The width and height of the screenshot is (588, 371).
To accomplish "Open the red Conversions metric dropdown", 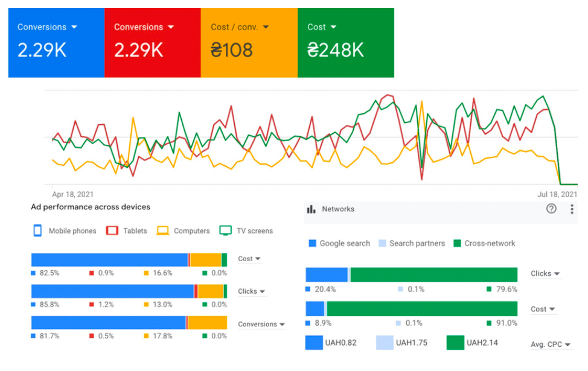I will (171, 27).
